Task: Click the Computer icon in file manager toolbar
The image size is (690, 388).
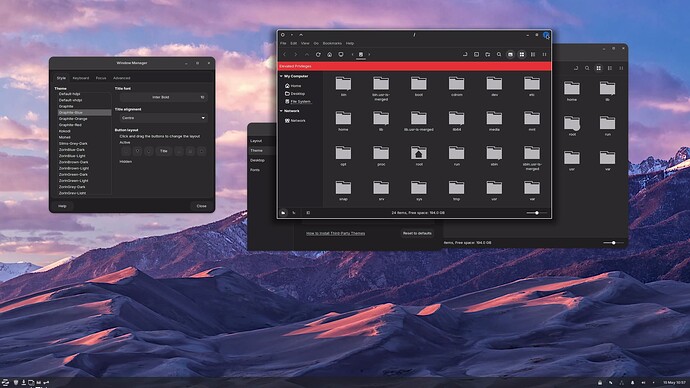Action: pos(341,55)
